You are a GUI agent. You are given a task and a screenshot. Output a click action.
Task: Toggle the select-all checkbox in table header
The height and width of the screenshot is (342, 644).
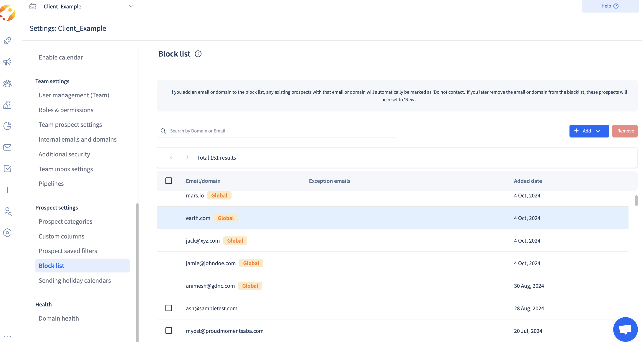[169, 181]
